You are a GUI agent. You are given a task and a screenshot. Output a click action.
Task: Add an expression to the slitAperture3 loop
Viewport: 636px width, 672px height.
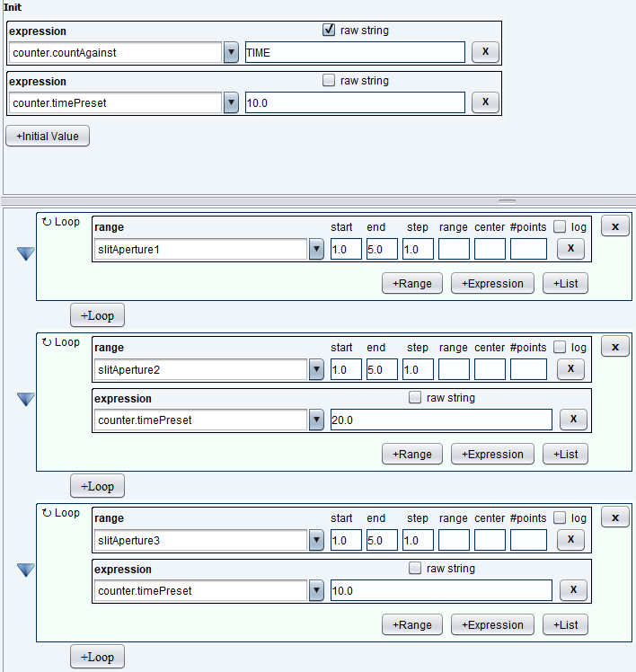coord(492,624)
